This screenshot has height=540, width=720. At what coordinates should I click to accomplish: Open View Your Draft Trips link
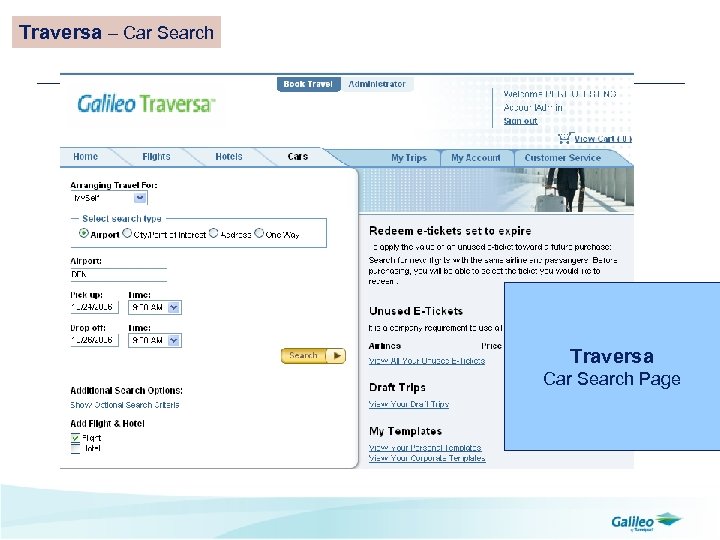409,405
